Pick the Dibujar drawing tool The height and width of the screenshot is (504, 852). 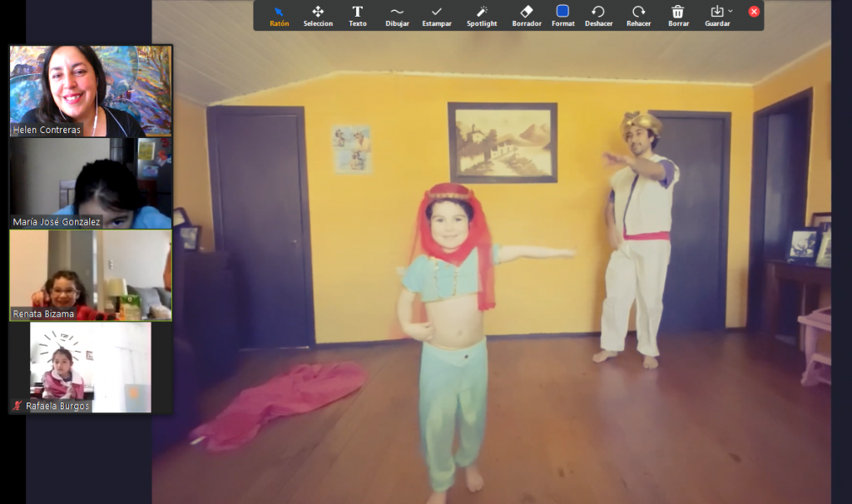click(x=397, y=15)
